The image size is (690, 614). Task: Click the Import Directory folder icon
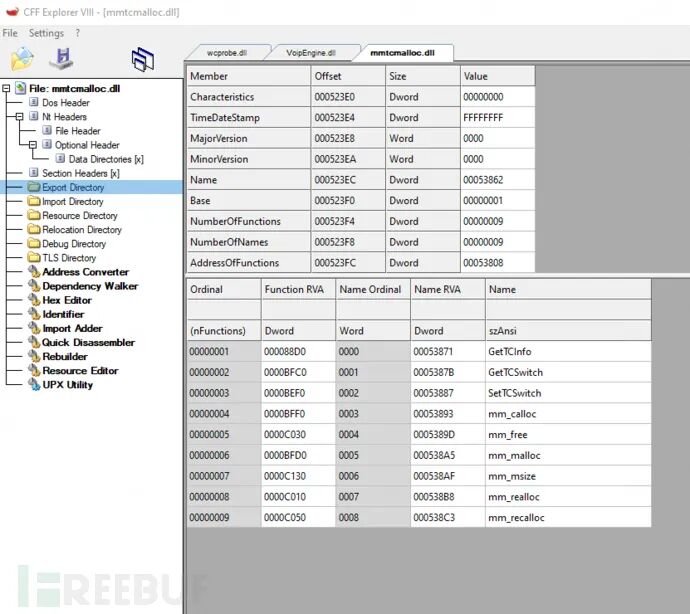34,201
